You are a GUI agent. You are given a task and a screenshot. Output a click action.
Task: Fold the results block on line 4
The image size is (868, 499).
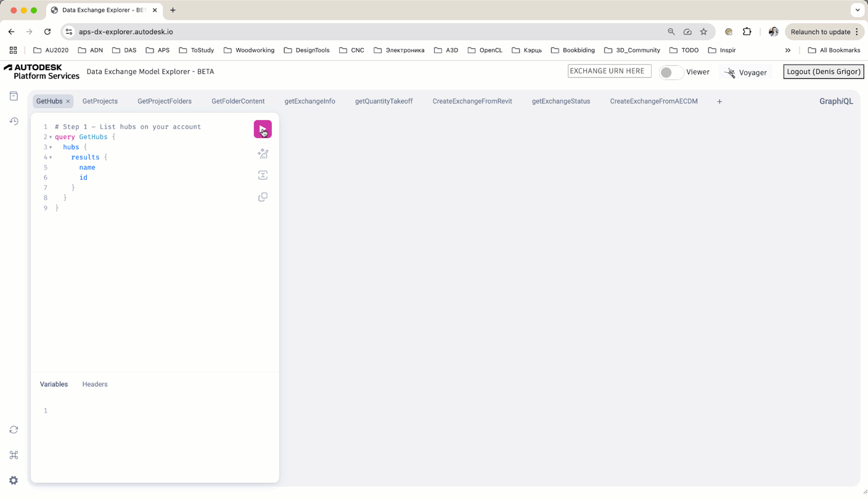click(x=51, y=158)
